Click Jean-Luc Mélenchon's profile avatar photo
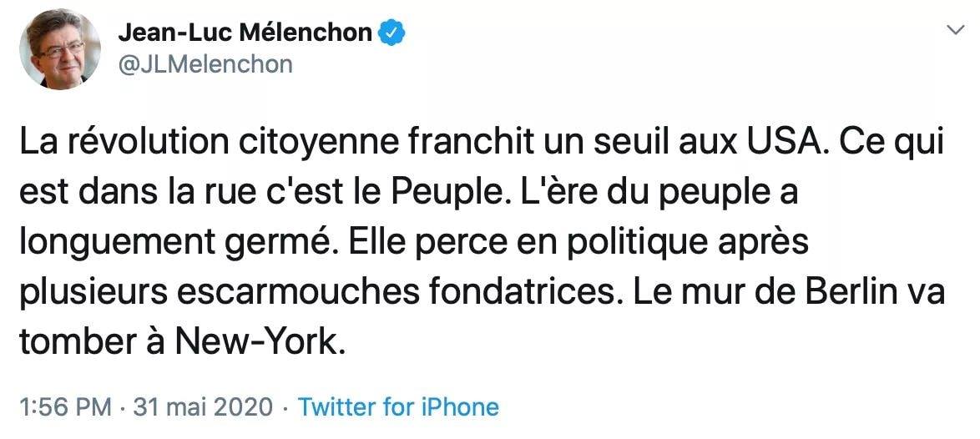The image size is (980, 439). pos(59,49)
